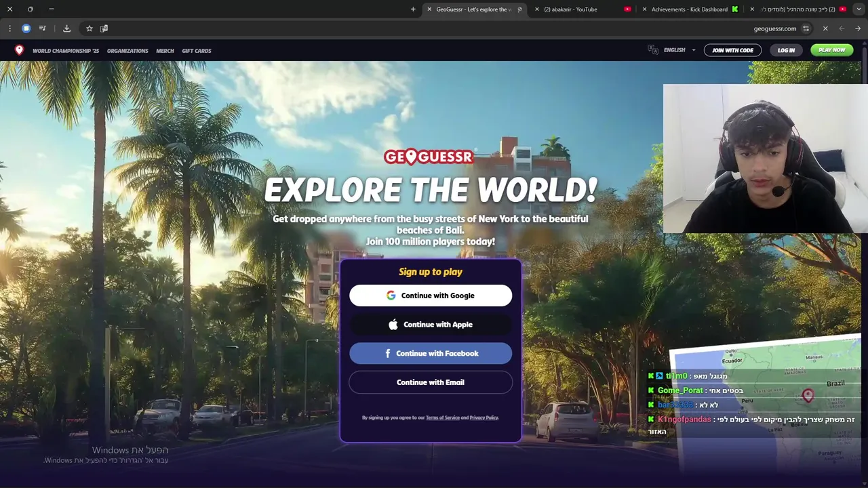Click the K1ngofpandas chat username
The height and width of the screenshot is (488, 868).
click(x=684, y=420)
